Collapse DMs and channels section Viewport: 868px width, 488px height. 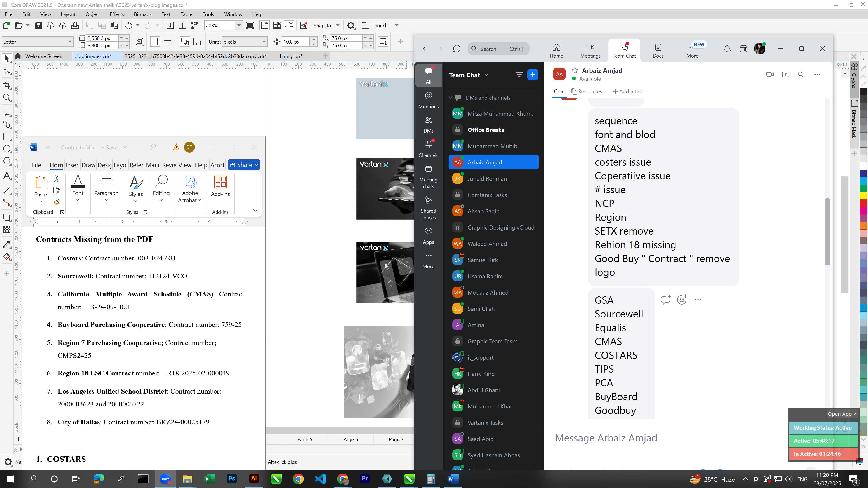450,98
